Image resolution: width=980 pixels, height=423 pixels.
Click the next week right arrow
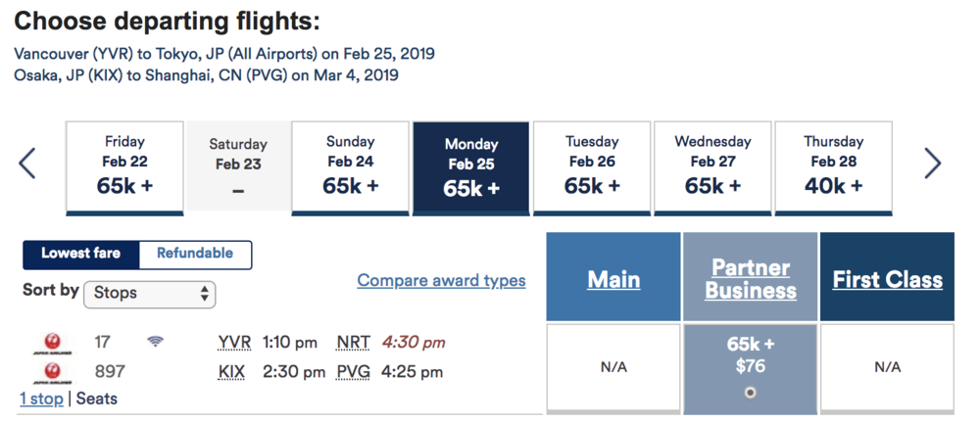point(932,164)
